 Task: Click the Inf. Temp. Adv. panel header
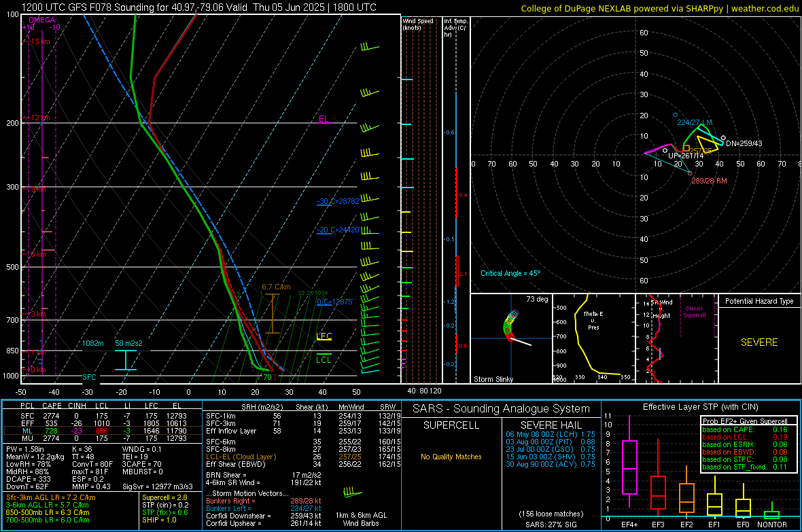pyautogui.click(x=455, y=28)
